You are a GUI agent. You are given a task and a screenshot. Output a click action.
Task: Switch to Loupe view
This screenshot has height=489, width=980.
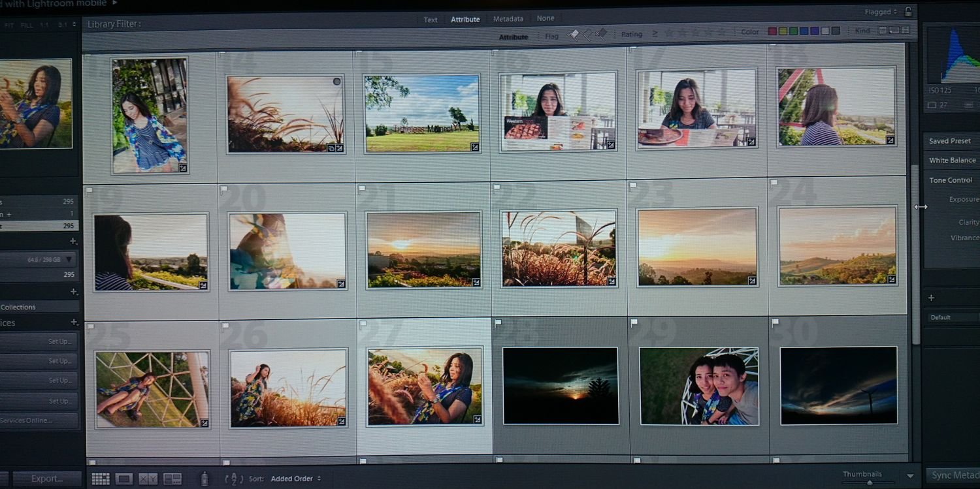124,479
